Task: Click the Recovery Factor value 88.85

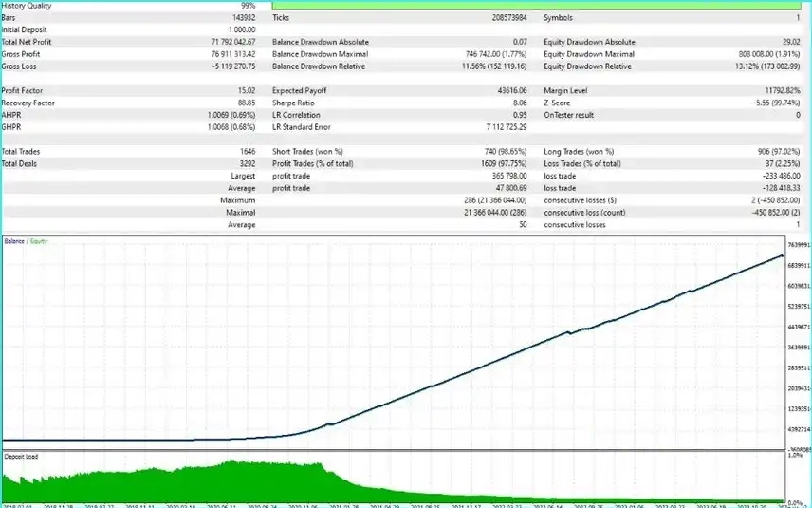Action: point(247,103)
